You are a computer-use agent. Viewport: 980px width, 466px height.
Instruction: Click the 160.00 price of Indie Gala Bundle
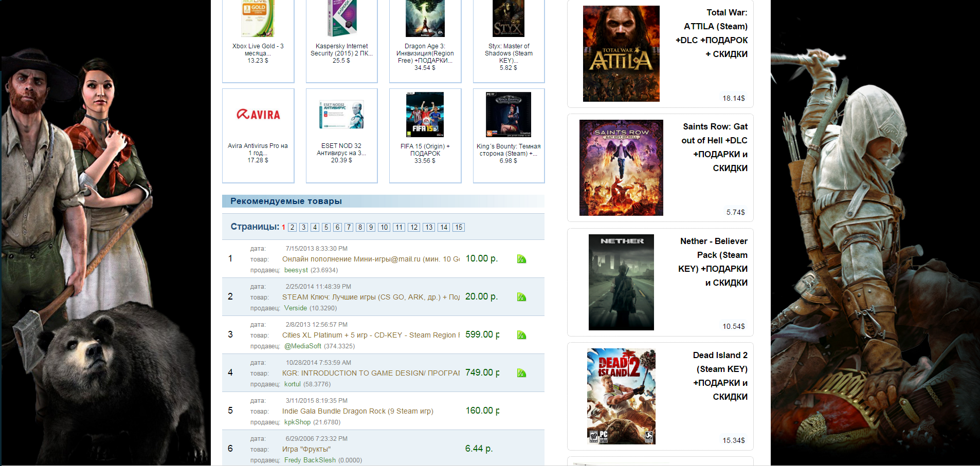[x=482, y=411]
